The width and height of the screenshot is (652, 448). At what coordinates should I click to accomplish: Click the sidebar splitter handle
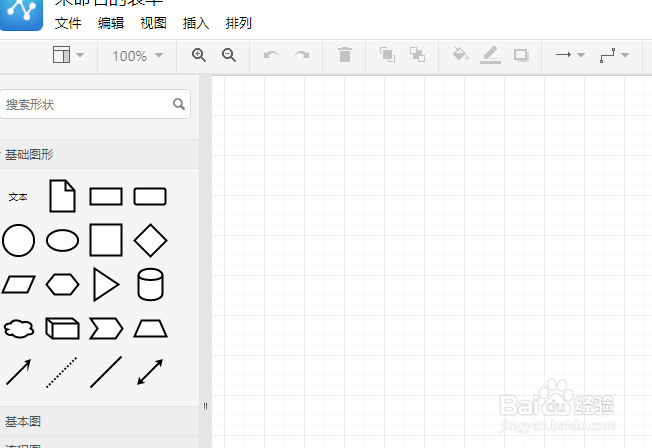(x=205, y=406)
